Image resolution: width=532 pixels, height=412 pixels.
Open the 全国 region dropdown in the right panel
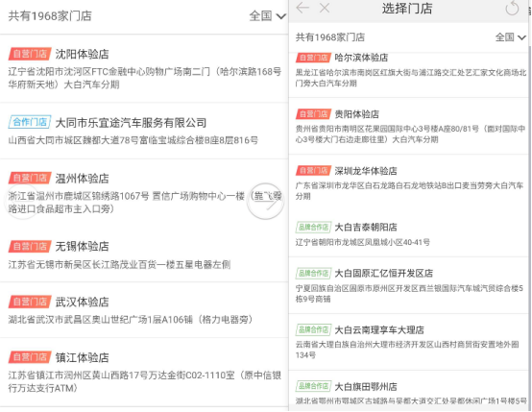click(511, 37)
